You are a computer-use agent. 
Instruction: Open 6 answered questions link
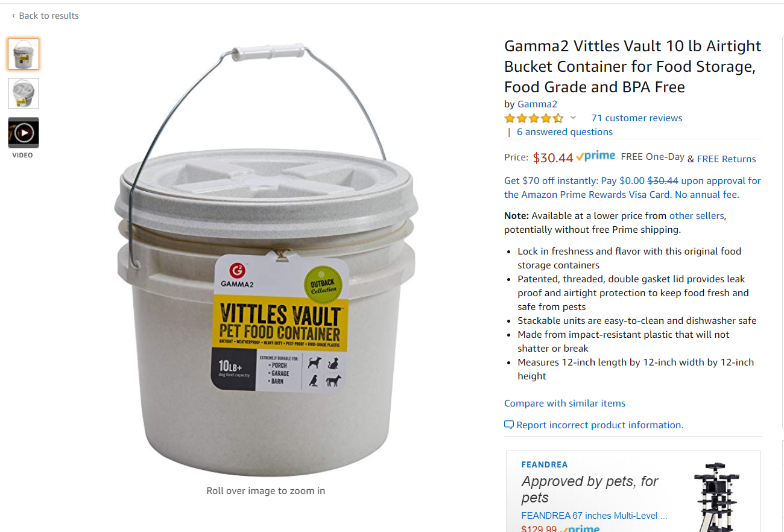tap(564, 132)
